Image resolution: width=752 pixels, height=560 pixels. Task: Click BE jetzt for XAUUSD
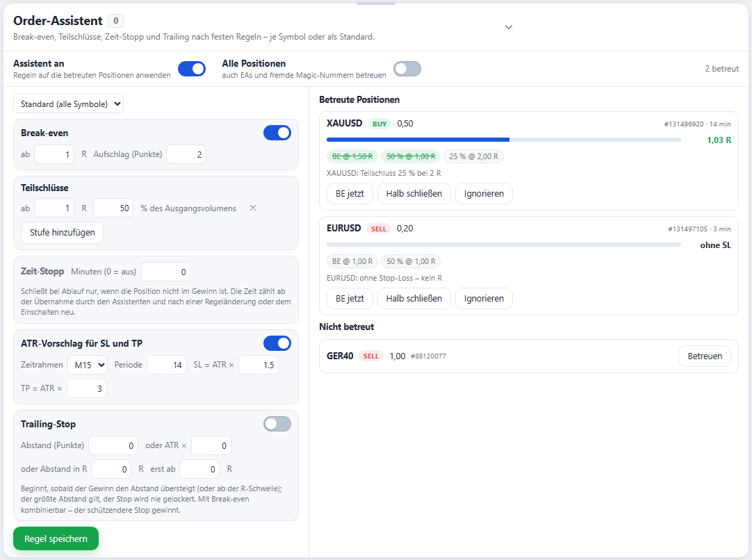tap(350, 194)
